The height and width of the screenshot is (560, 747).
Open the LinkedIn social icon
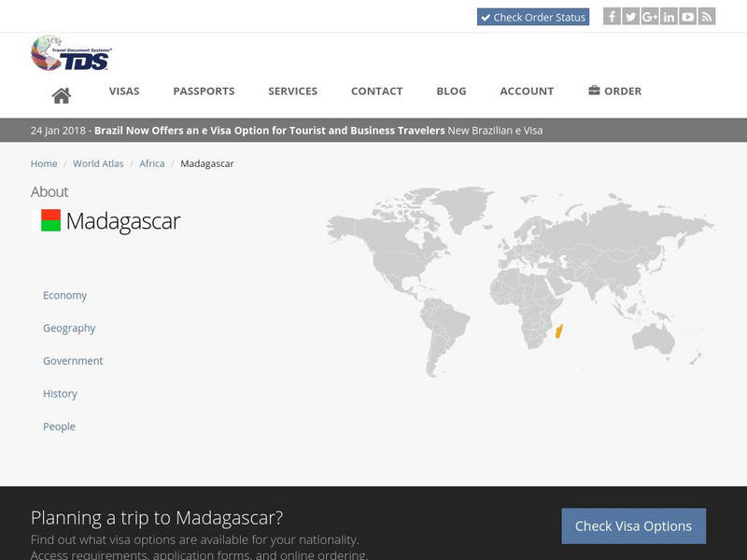click(669, 17)
